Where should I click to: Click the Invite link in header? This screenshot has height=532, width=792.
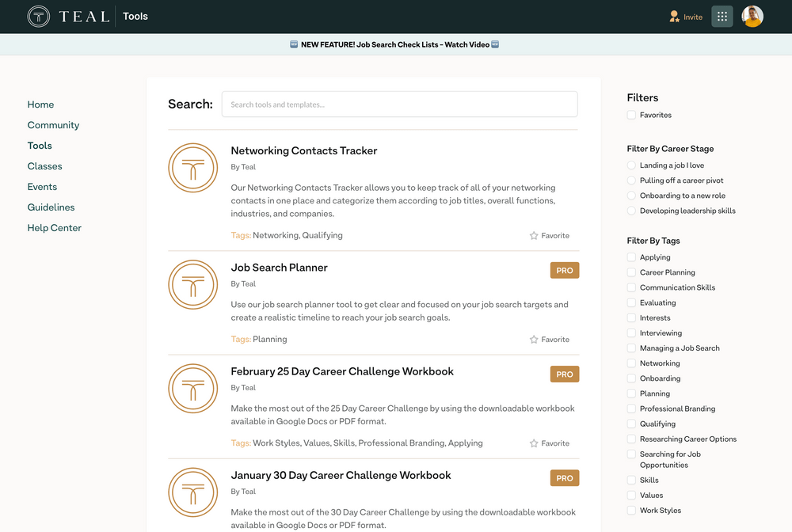click(692, 17)
